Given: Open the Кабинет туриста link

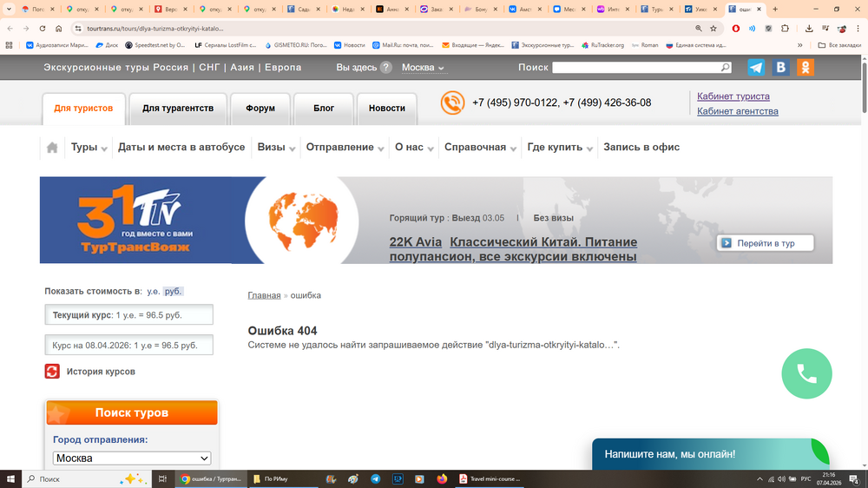Looking at the screenshot, I should 733,96.
